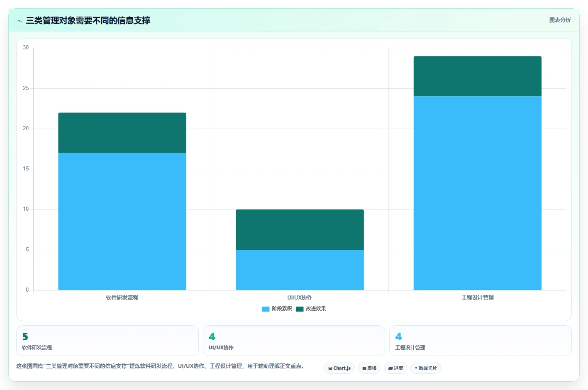This screenshot has width=588, height=390.
Task: Select the dark green segment for UI/UX协作
Action: pyautogui.click(x=300, y=229)
